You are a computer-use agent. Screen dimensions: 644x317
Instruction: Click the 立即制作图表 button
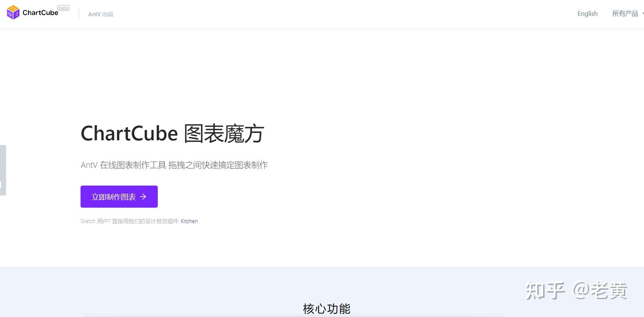coord(119,197)
